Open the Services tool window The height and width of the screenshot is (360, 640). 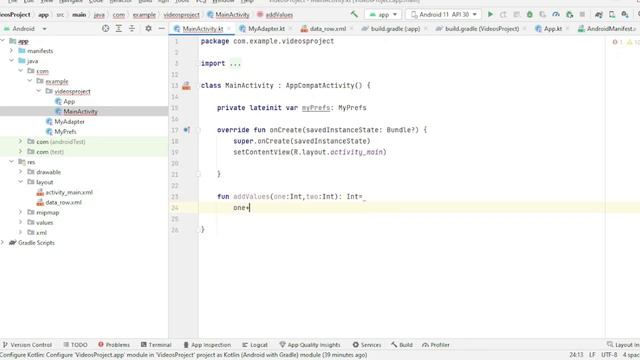coord(367,345)
